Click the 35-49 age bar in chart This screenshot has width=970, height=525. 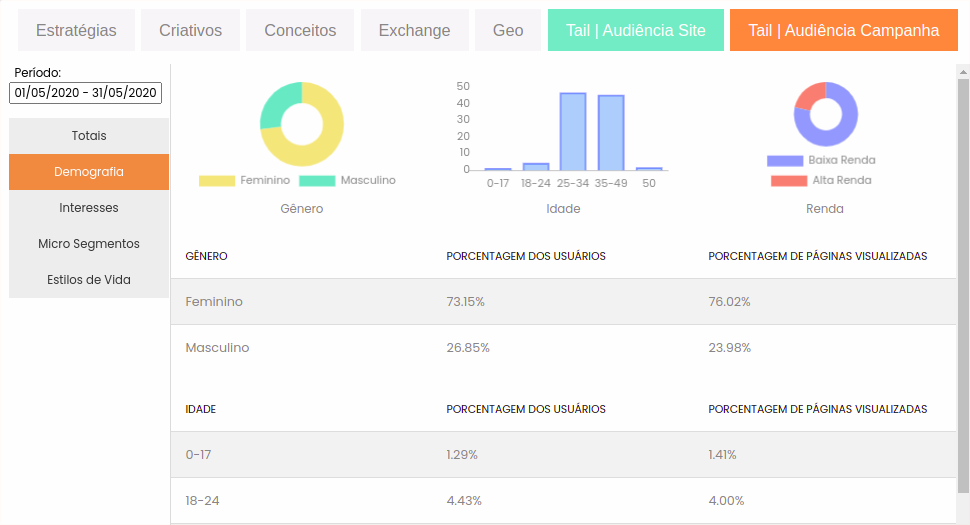(x=611, y=132)
